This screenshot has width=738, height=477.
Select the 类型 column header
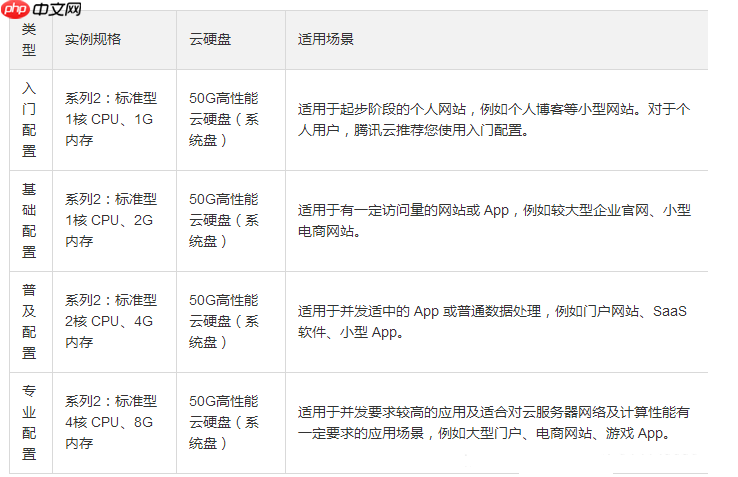coord(29,40)
